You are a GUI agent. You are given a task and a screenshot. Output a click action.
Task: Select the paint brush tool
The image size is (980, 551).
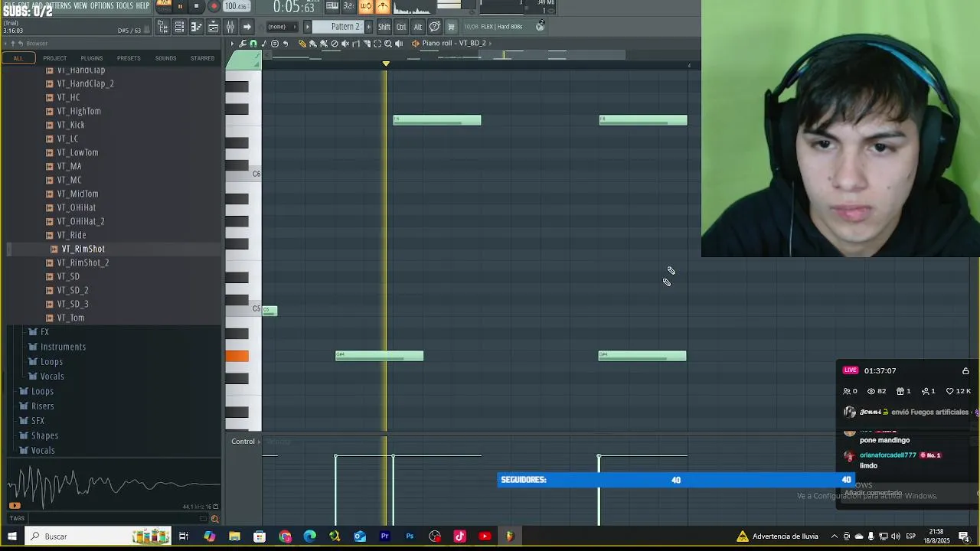click(x=312, y=44)
